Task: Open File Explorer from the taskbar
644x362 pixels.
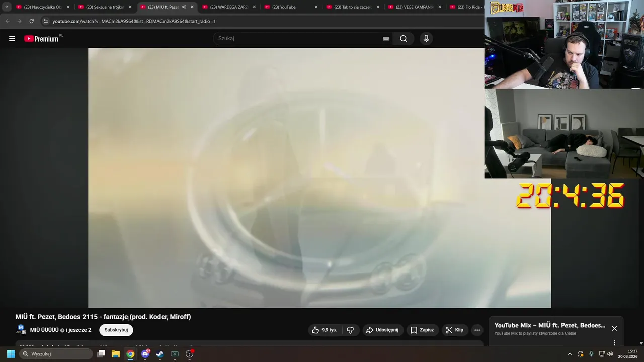Action: coord(116,354)
